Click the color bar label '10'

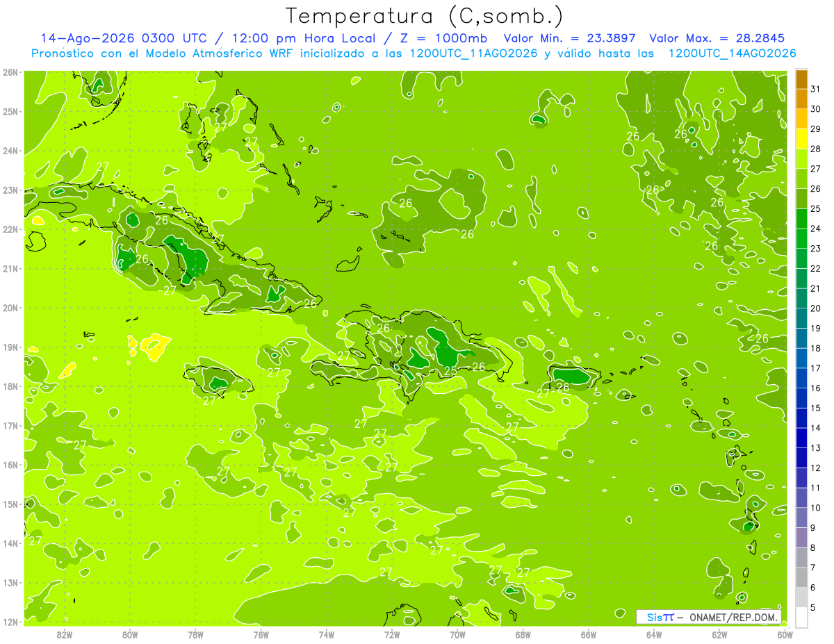click(815, 508)
